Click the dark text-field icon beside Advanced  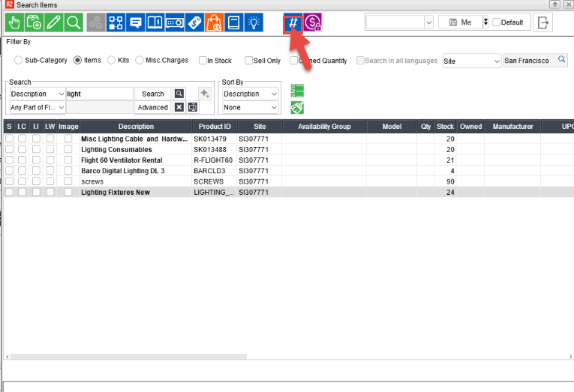click(x=193, y=107)
